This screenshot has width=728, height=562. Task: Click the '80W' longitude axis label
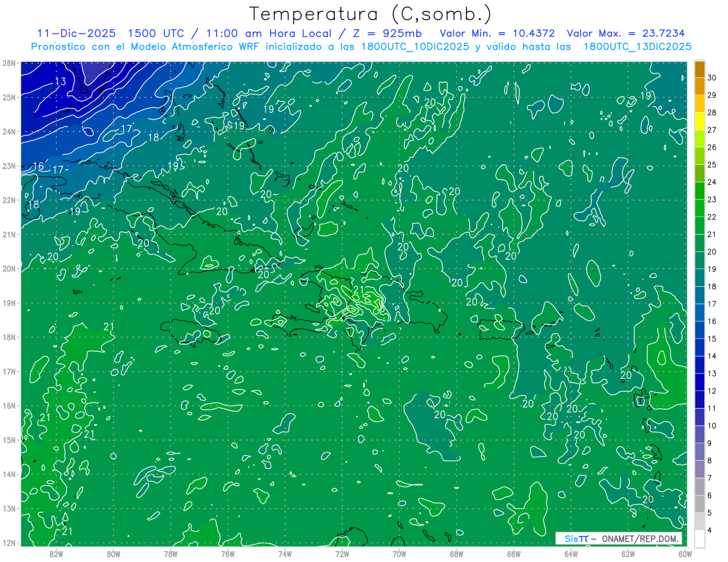(113, 554)
